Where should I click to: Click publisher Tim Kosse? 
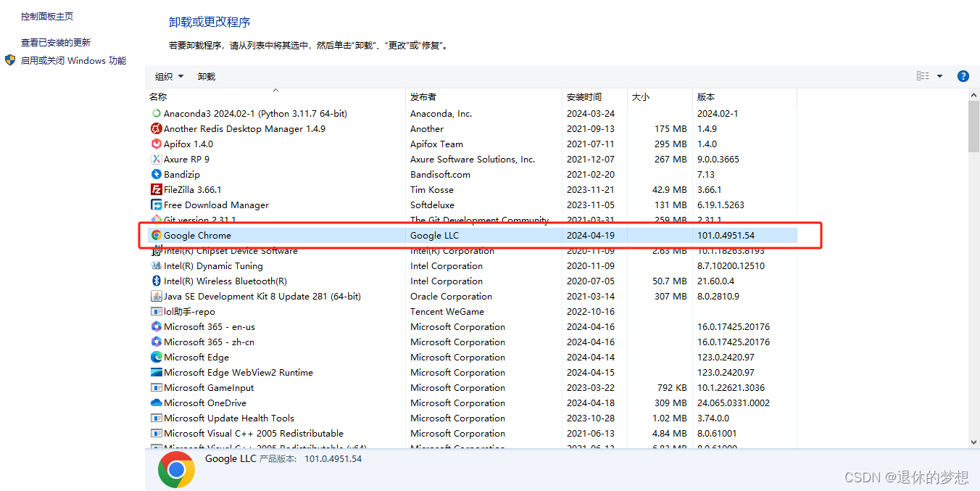point(432,189)
